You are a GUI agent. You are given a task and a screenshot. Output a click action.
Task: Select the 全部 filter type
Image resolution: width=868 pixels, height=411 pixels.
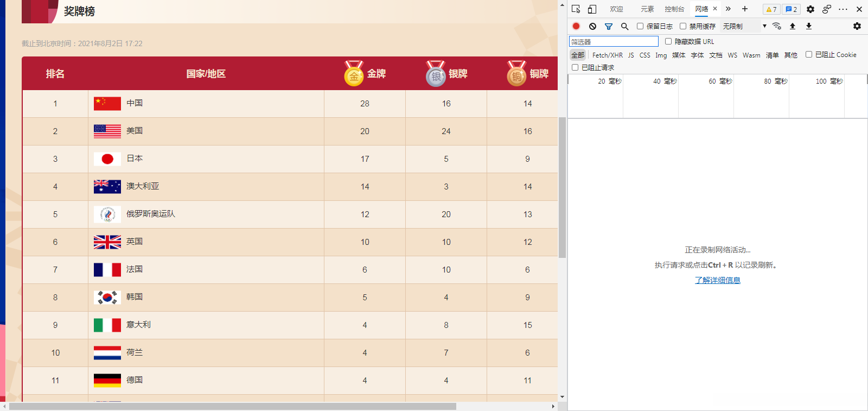[578, 55]
